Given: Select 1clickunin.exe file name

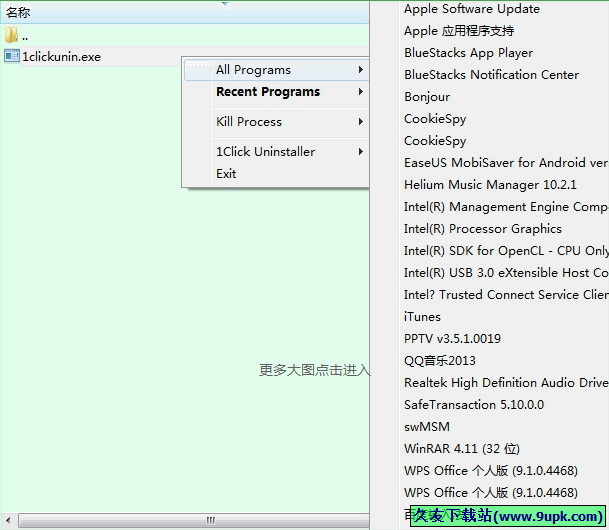Looking at the screenshot, I should point(61,57).
